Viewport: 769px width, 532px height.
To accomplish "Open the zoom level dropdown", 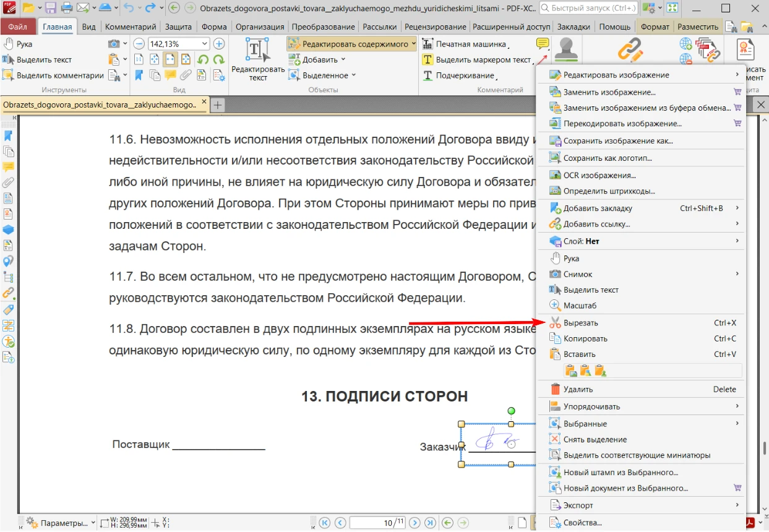I will 204,44.
